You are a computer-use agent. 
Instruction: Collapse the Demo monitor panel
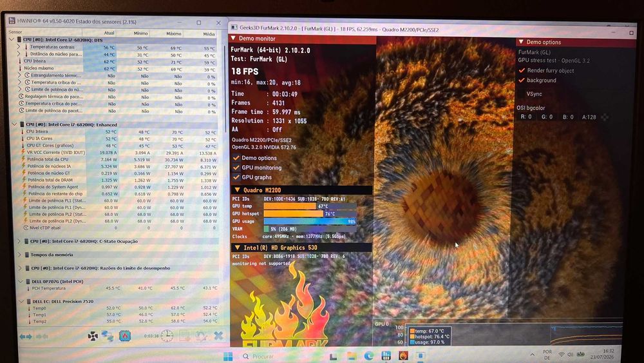(233, 38)
